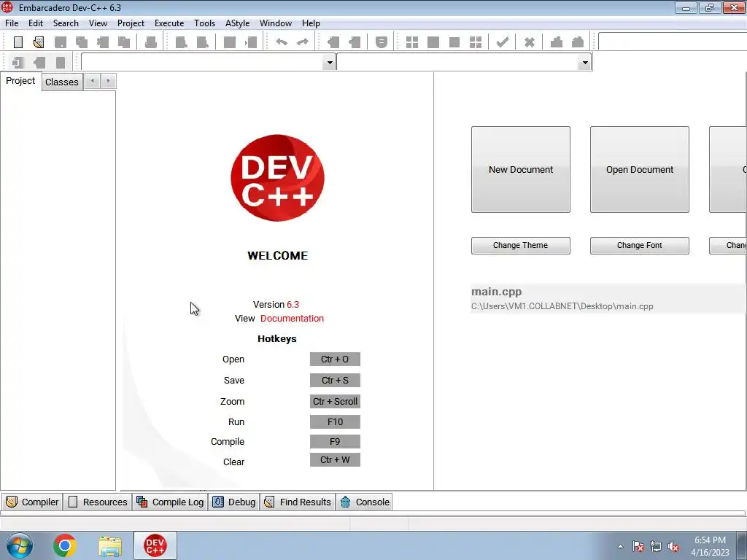Click the Debug tab icon at bottom
The image size is (747, 560).
218,502
